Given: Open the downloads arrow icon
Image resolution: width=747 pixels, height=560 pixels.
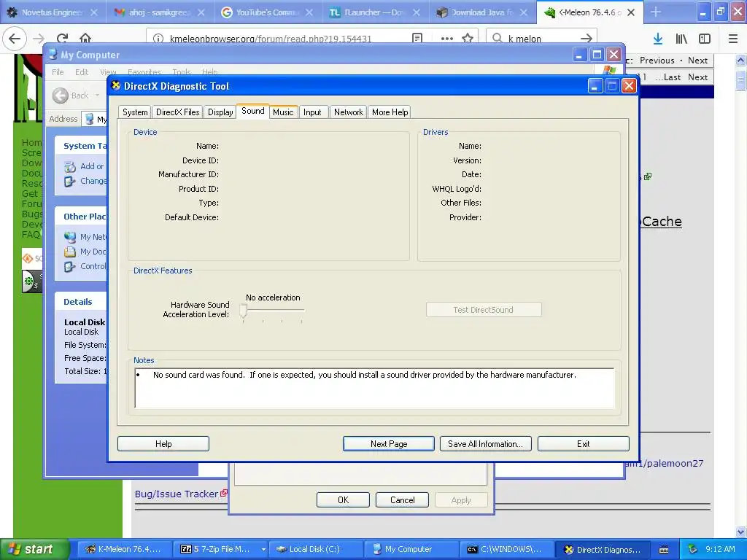Looking at the screenshot, I should pyautogui.click(x=658, y=39).
